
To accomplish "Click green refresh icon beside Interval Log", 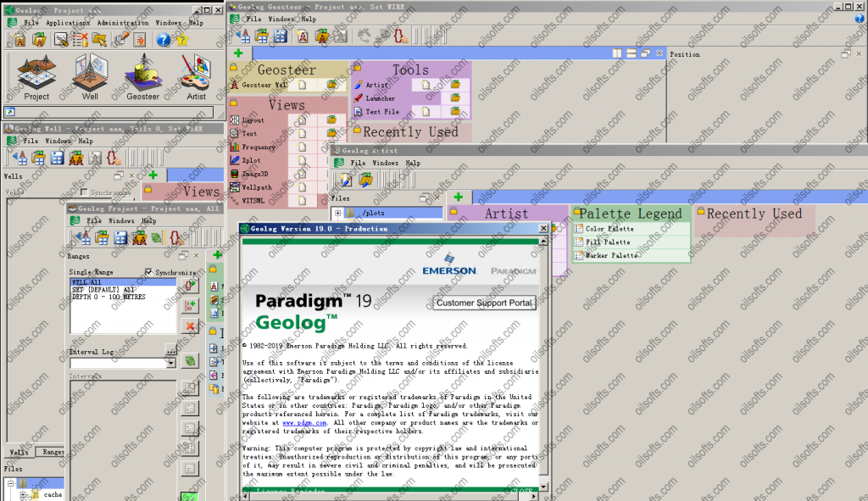I will (190, 361).
